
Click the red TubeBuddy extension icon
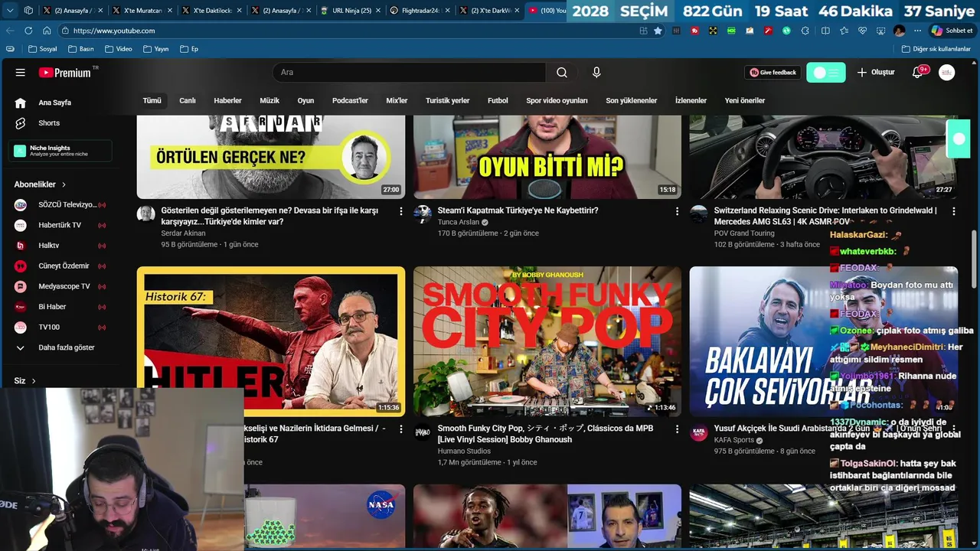coord(694,31)
